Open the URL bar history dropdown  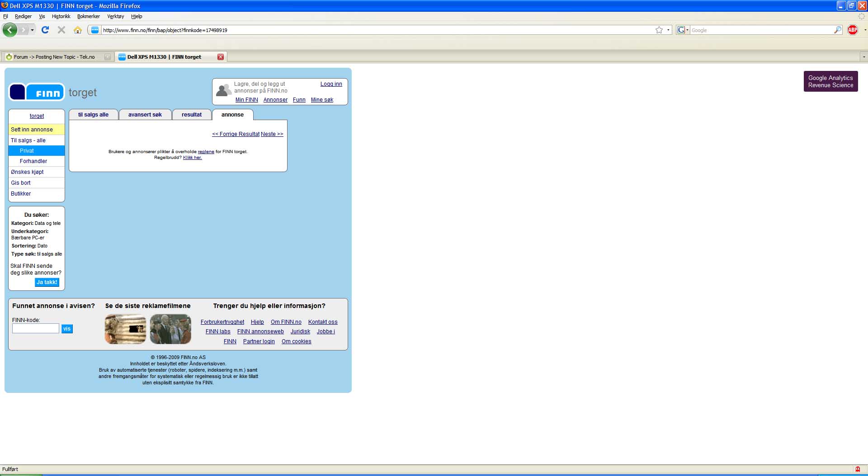point(668,30)
